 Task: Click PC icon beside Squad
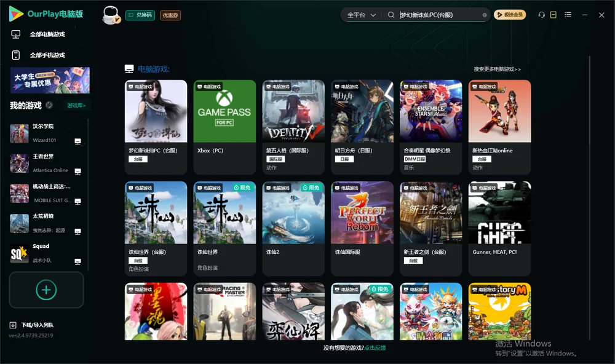(77, 262)
